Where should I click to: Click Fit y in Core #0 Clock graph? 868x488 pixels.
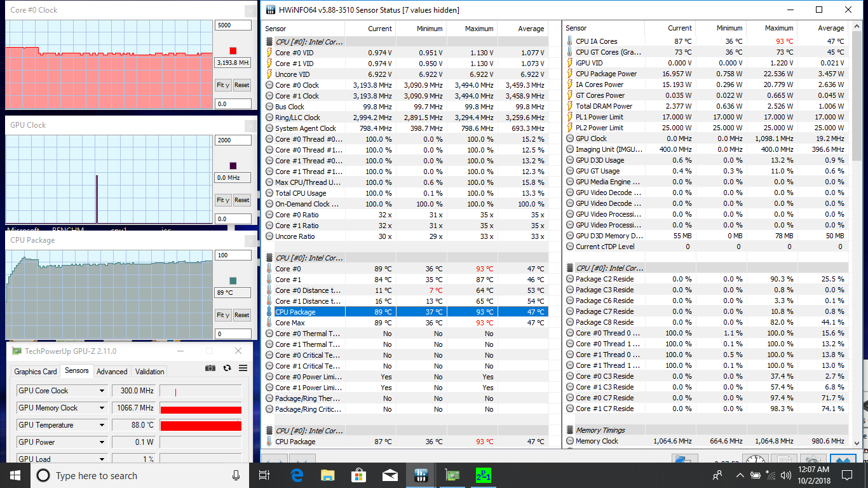tap(223, 85)
